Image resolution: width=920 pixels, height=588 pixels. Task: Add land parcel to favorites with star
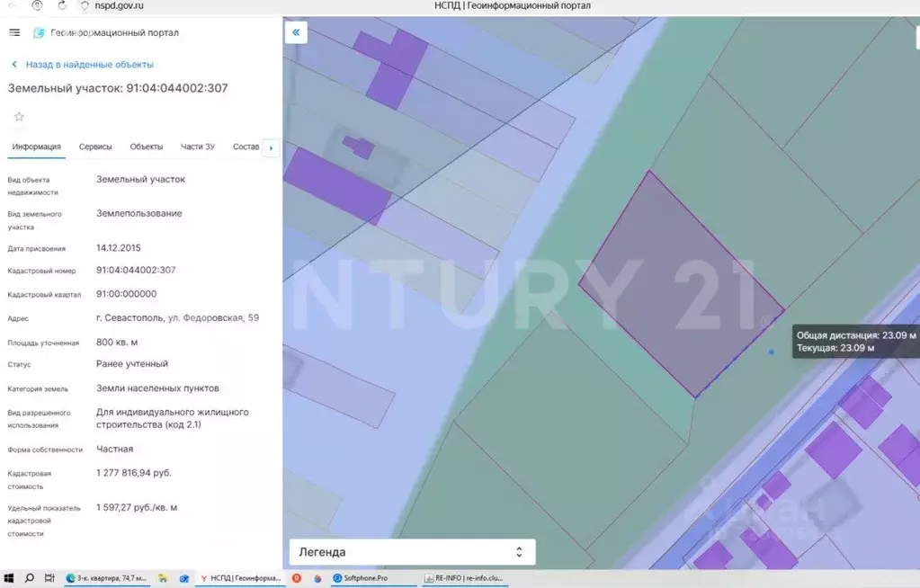(19, 117)
